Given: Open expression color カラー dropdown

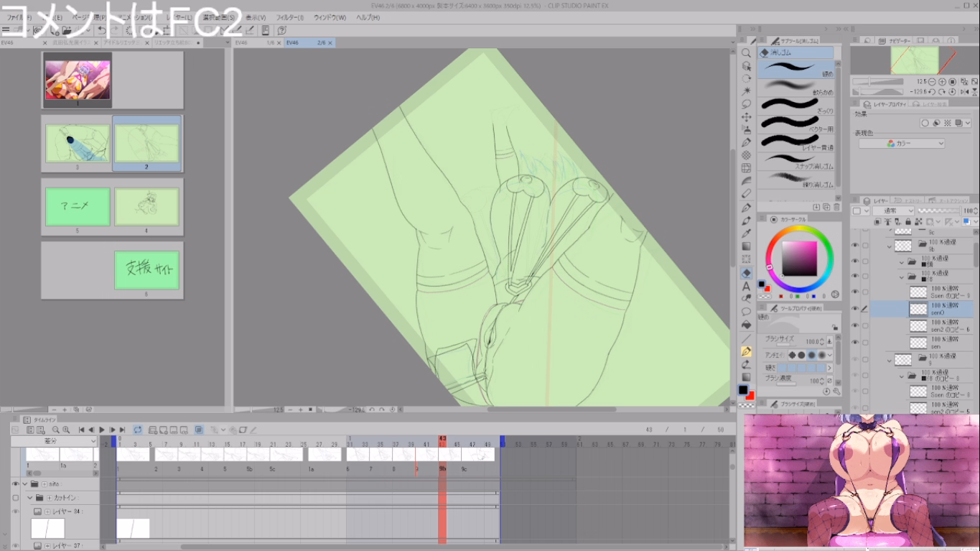Looking at the screenshot, I should 902,144.
